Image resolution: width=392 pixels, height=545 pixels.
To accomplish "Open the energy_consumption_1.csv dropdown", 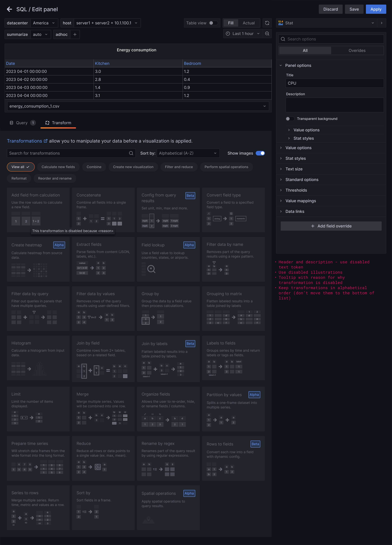I will point(264,106).
